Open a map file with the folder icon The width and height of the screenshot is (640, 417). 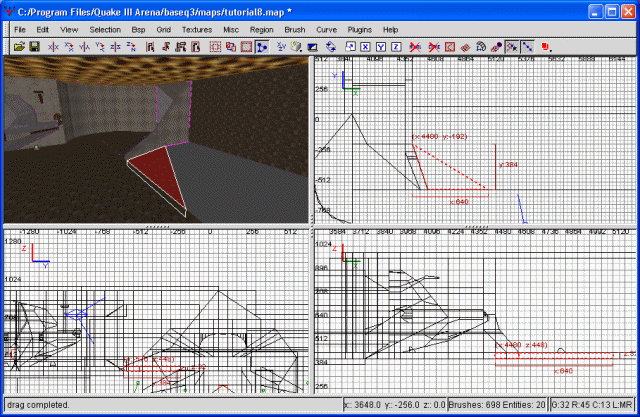[x=19, y=47]
